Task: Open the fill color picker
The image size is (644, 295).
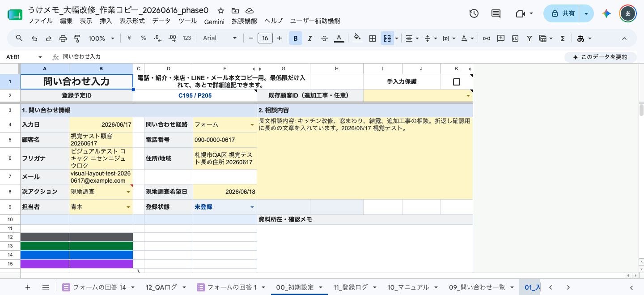Action: pyautogui.click(x=357, y=38)
